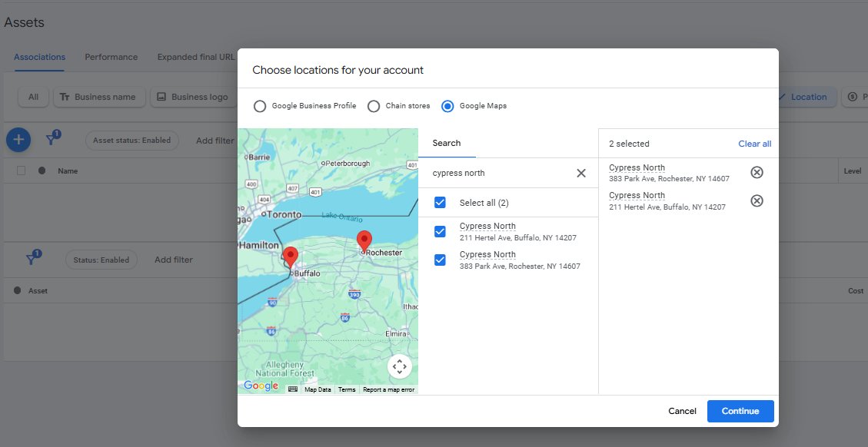Click the blue plus icon to add asset
Viewport: 868px width, 447px height.
pos(18,140)
